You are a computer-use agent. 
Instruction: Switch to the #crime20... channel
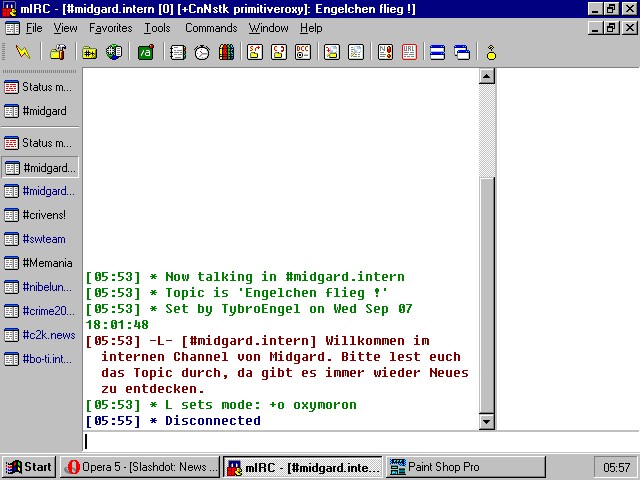40,311
